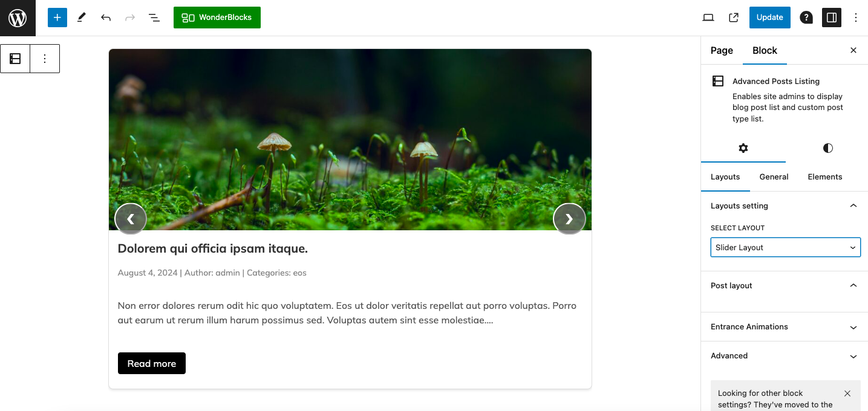Select the Settings gear tab
The width and height of the screenshot is (868, 411).
tap(743, 148)
